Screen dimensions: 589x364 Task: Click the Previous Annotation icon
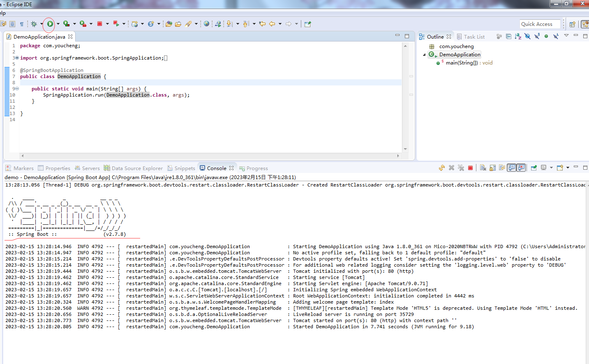click(246, 24)
